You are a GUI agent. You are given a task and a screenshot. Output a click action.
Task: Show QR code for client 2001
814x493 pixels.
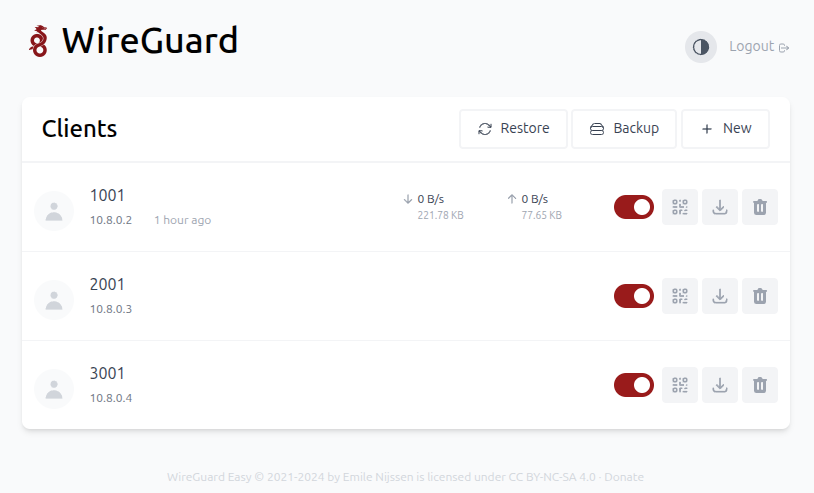click(x=680, y=296)
